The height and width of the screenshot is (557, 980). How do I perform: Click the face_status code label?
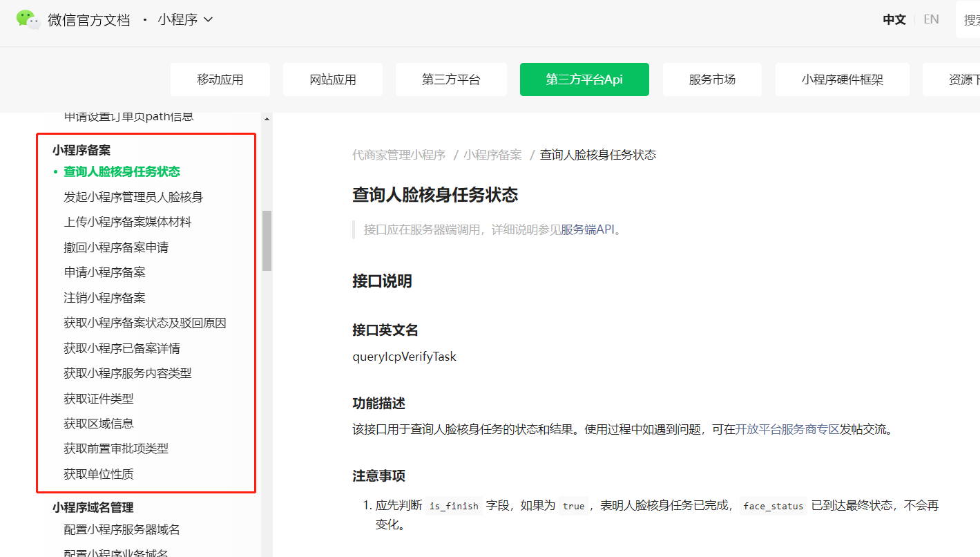(774, 506)
